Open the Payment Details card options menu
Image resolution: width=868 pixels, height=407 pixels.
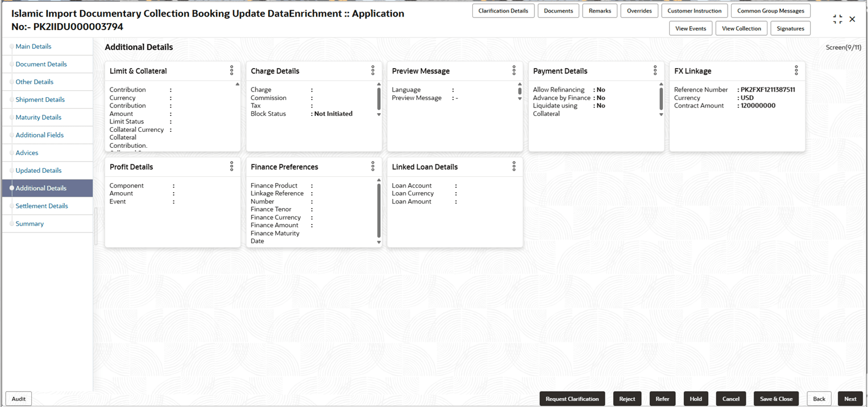[655, 70]
